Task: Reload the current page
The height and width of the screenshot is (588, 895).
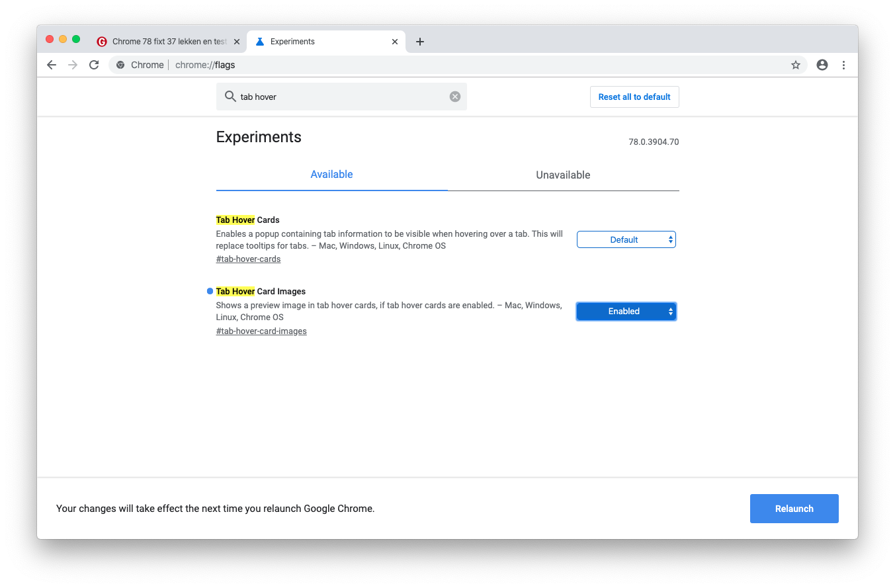Action: click(94, 65)
